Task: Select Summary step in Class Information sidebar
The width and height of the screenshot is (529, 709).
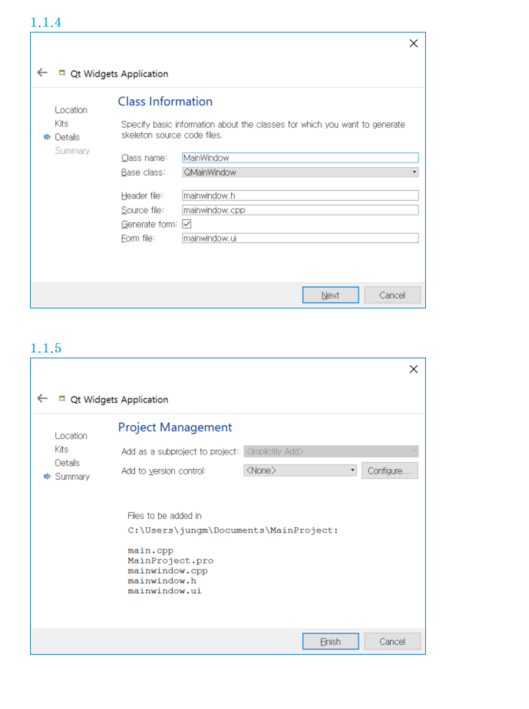Action: tap(72, 151)
